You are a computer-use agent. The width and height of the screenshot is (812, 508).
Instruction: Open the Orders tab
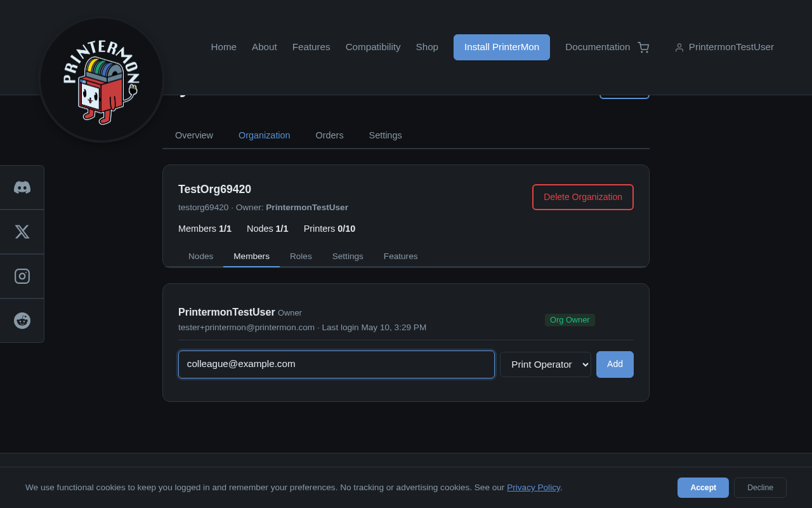[330, 135]
